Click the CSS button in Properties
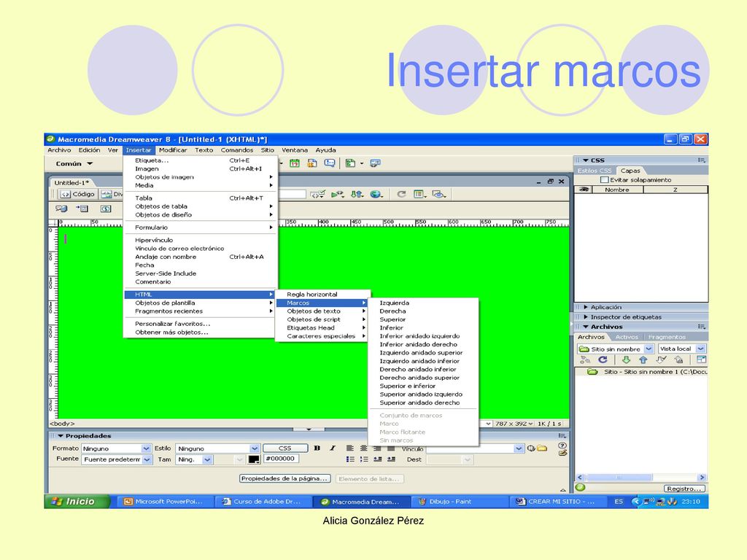747x560 pixels. pos(285,448)
